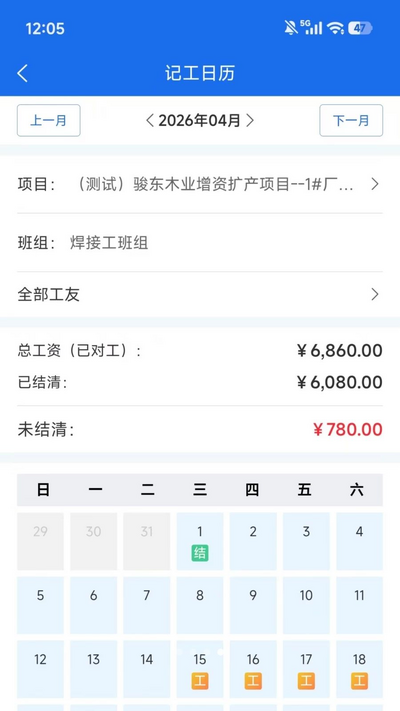Tap the green 结 badge on April 1
This screenshot has width=400, height=711.
200,553
